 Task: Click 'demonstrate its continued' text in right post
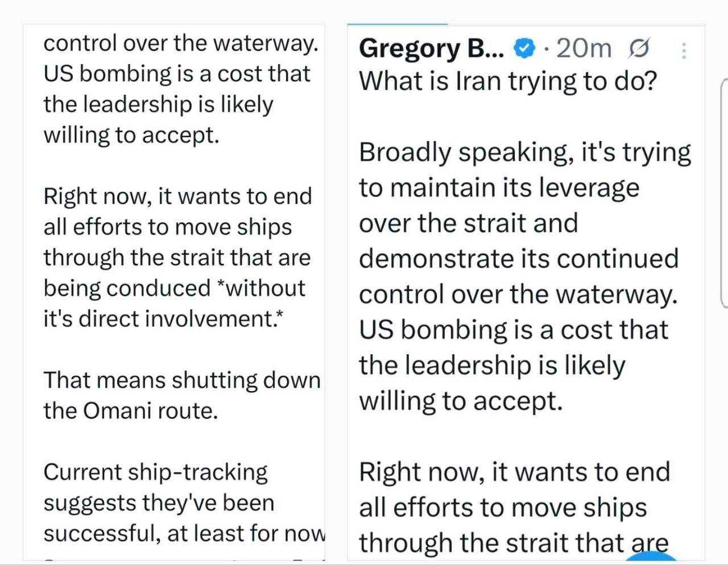pyautogui.click(x=519, y=259)
